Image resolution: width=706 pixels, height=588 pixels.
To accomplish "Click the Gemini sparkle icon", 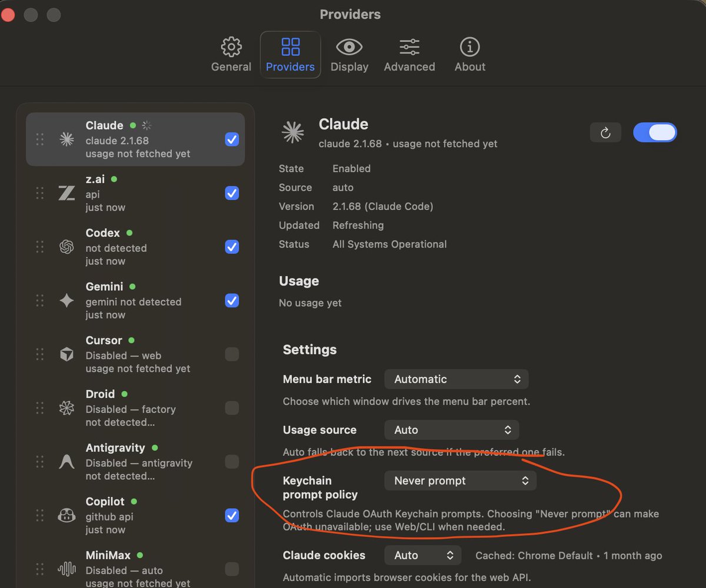I will click(x=66, y=300).
